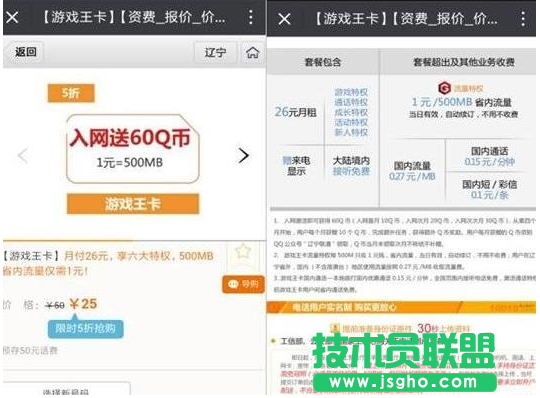The width and height of the screenshot is (540, 398).
Task: Tap the 预存50元话费 text
Action: pyautogui.click(x=30, y=350)
